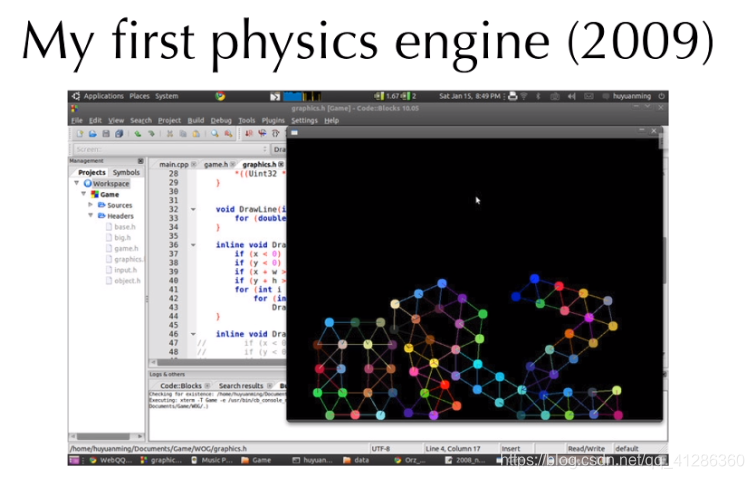Redo the last undone edit
Screen dimensions: 754x479
[151, 134]
